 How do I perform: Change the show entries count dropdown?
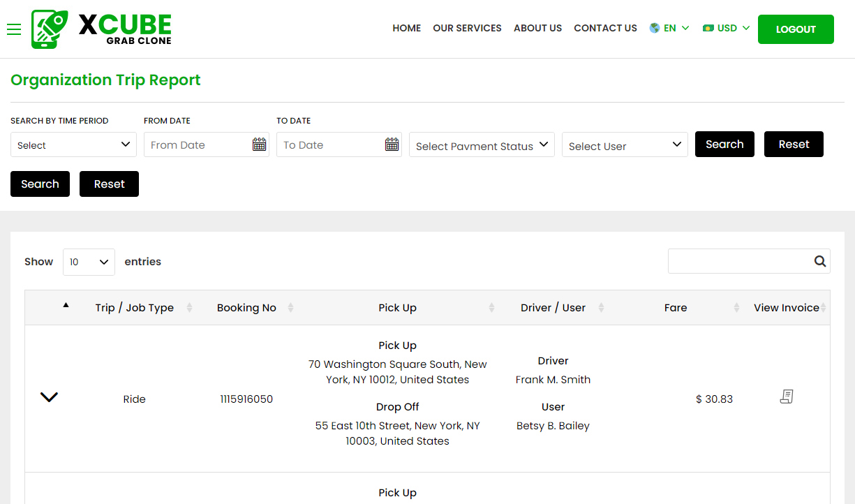pos(89,262)
